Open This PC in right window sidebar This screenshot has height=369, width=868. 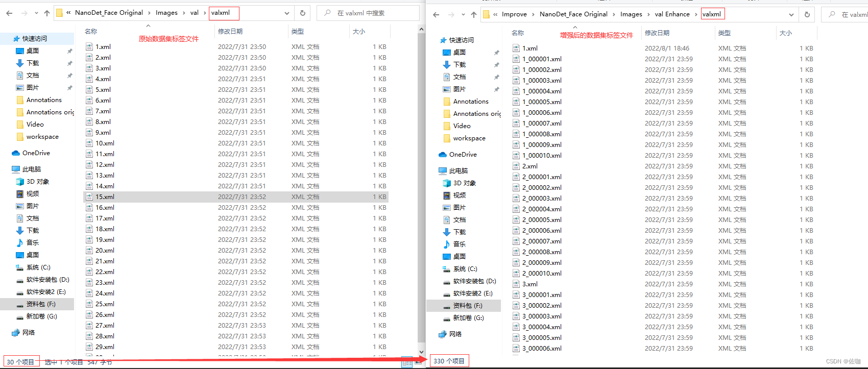point(453,170)
